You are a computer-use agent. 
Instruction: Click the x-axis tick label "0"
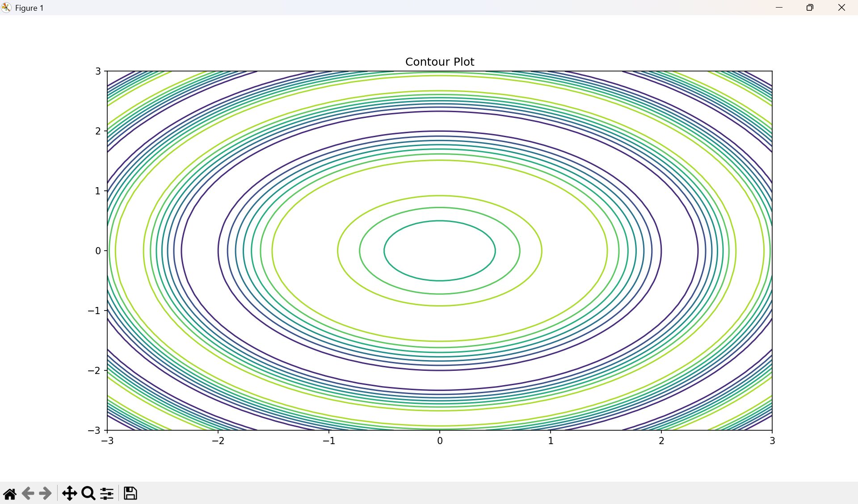click(440, 441)
